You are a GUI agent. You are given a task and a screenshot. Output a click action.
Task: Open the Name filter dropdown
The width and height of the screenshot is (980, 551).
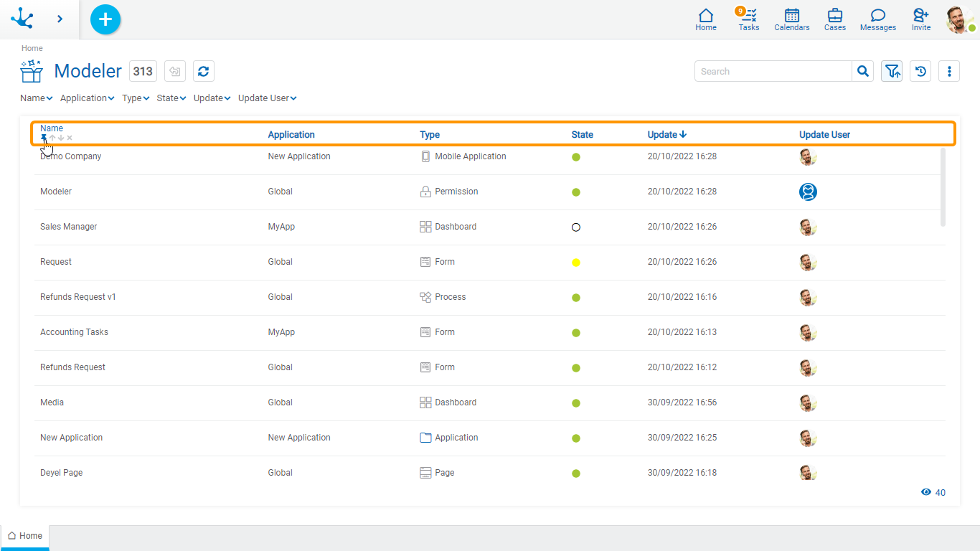37,98
